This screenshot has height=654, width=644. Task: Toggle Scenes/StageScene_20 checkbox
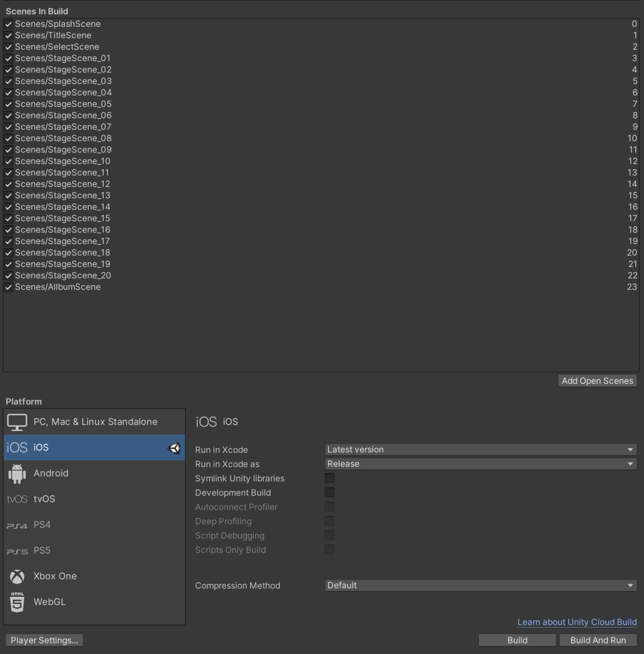8,276
